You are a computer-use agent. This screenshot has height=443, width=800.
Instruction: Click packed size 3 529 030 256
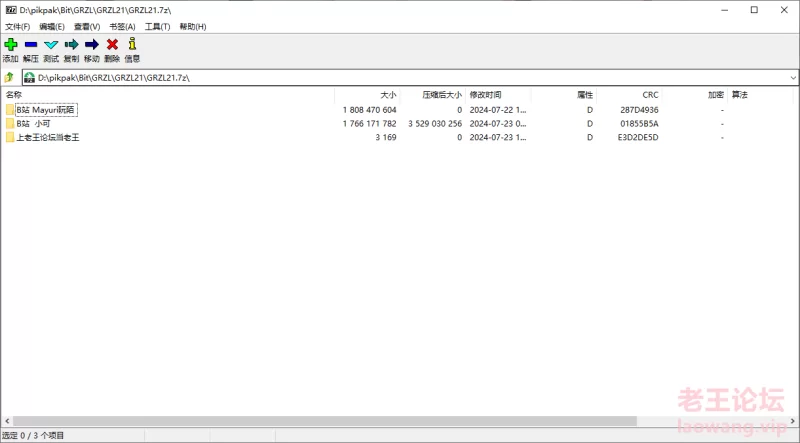[x=435, y=124]
